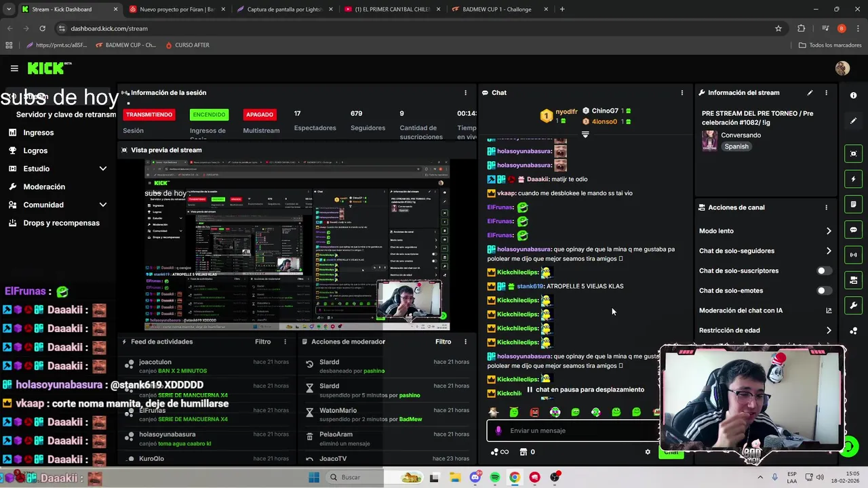868x488 pixels.
Task: Click the APAGADO multistream badge
Action: coord(260,115)
